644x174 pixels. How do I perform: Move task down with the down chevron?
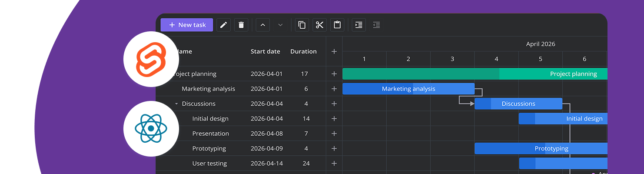280,25
